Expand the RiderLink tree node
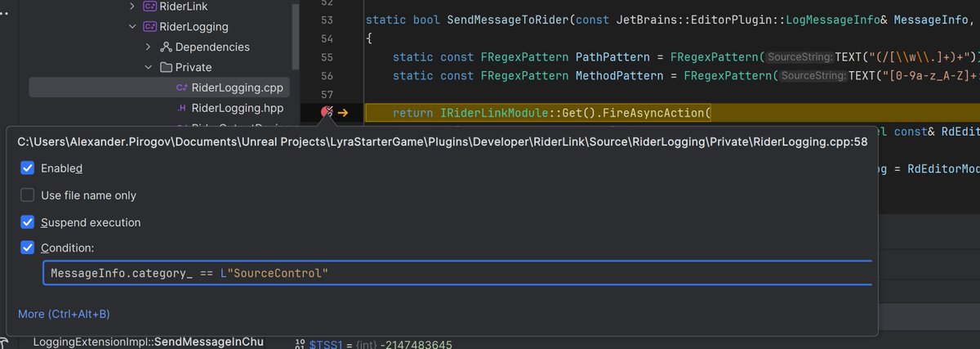Screen dimensions: 980x349 pos(133,6)
